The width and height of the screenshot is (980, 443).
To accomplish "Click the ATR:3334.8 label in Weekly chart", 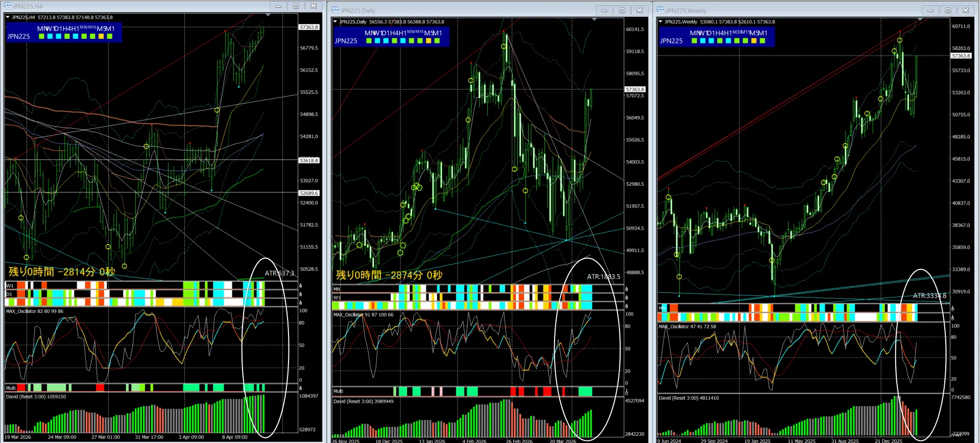I will (x=930, y=296).
